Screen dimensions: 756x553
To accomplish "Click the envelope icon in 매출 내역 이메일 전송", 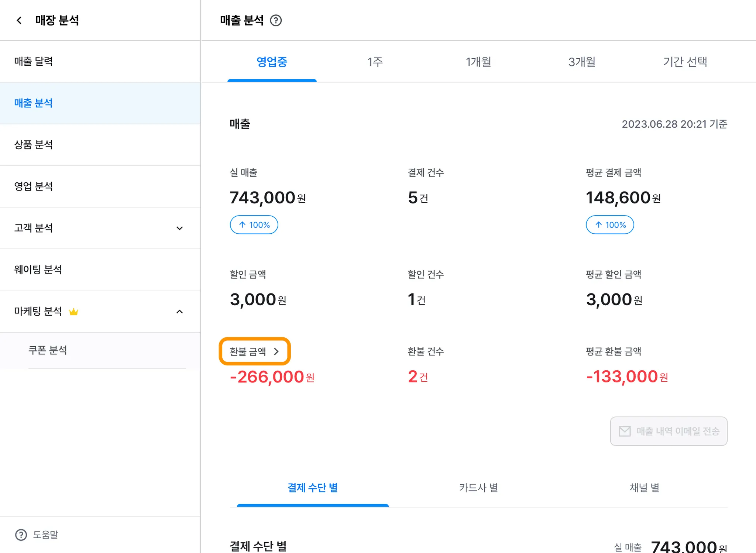I will click(x=625, y=431).
